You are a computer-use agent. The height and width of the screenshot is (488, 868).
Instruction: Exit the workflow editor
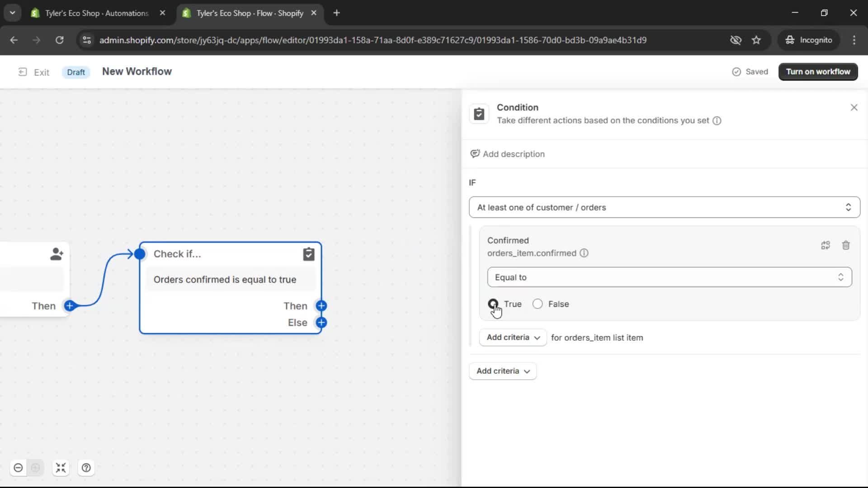[34, 72]
